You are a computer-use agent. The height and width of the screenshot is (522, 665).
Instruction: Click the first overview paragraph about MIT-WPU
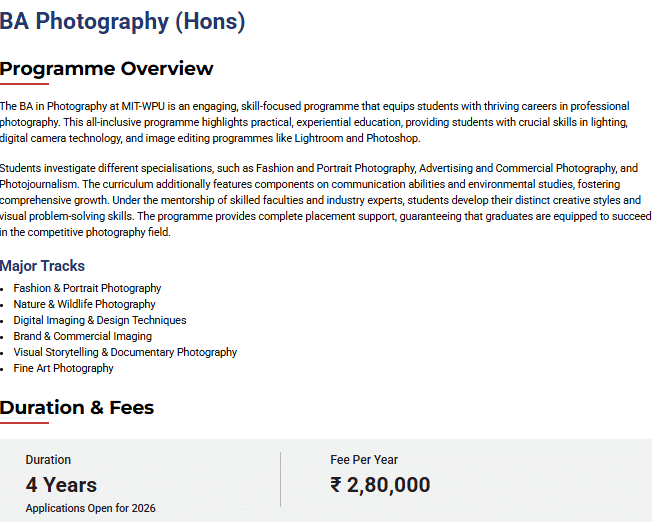tap(315, 122)
